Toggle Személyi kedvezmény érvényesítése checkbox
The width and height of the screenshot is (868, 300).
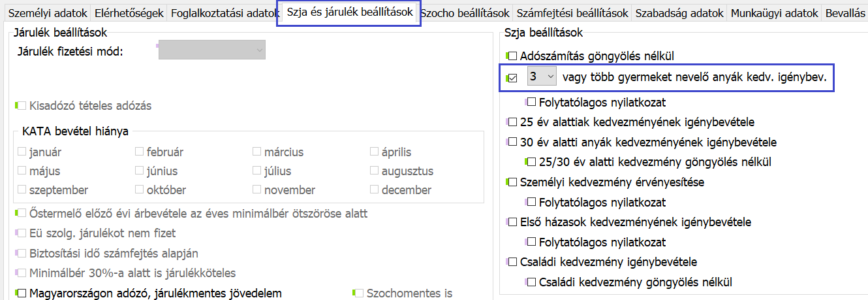click(513, 182)
